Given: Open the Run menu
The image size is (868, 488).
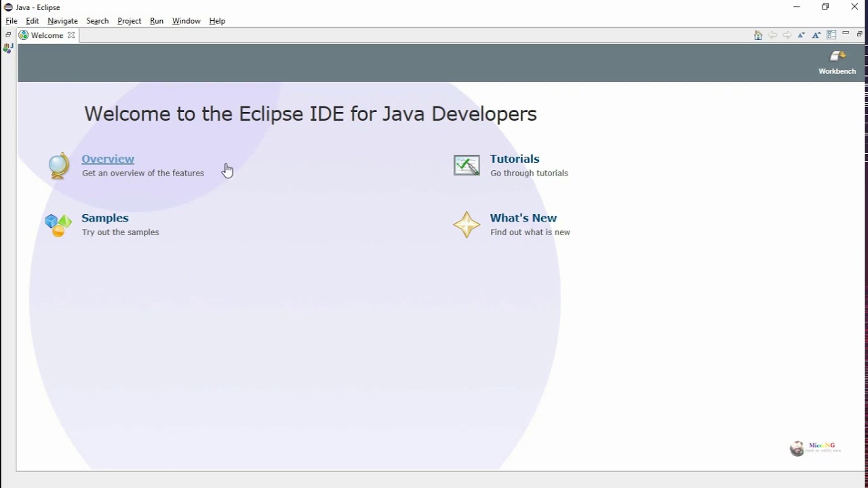Looking at the screenshot, I should pos(157,21).
